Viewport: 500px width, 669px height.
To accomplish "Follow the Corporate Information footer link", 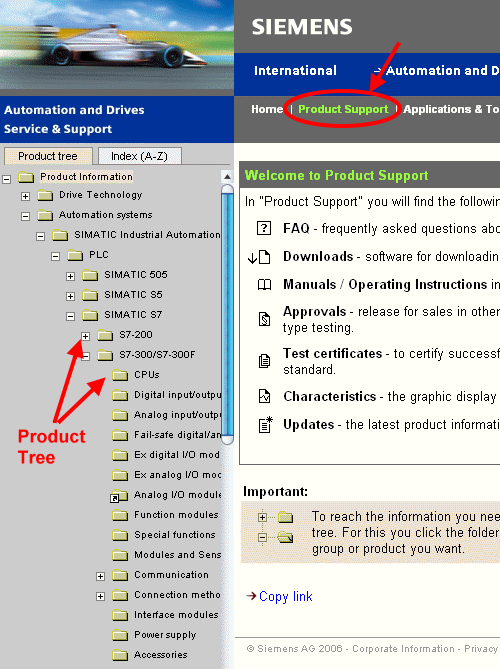I will coord(403,649).
